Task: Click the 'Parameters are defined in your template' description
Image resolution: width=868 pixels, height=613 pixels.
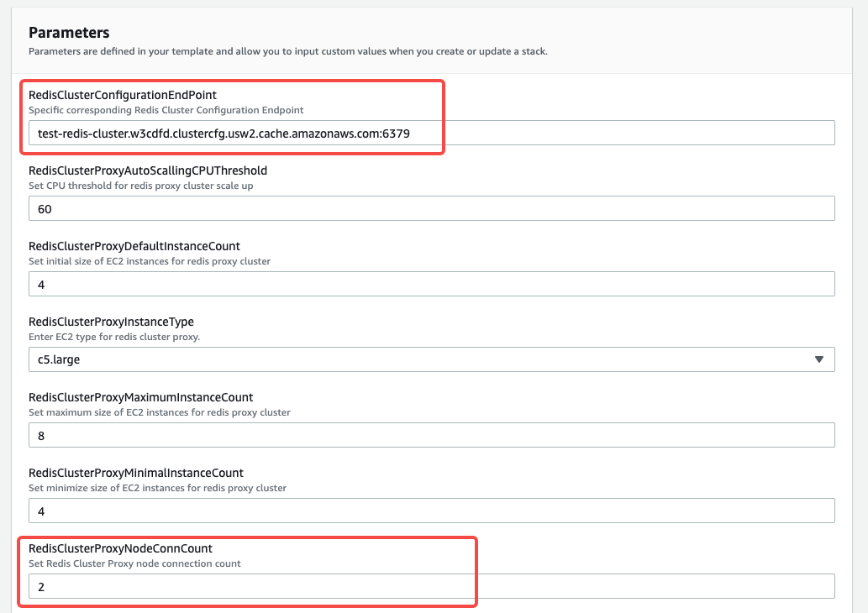Action: tap(288, 51)
